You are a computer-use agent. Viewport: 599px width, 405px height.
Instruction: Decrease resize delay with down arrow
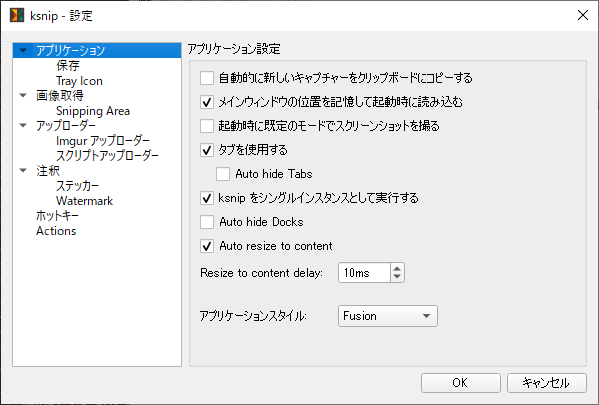[397, 277]
